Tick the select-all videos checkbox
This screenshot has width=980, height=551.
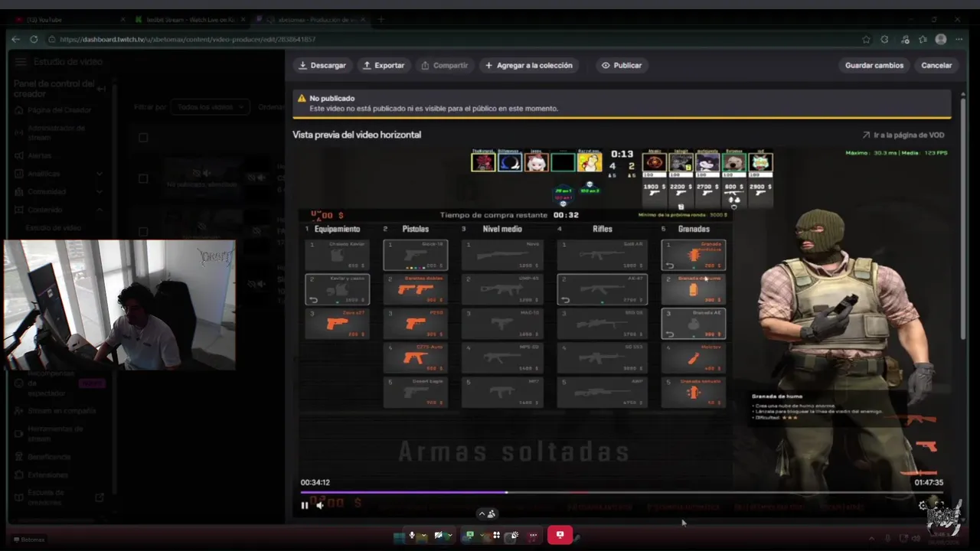click(143, 138)
